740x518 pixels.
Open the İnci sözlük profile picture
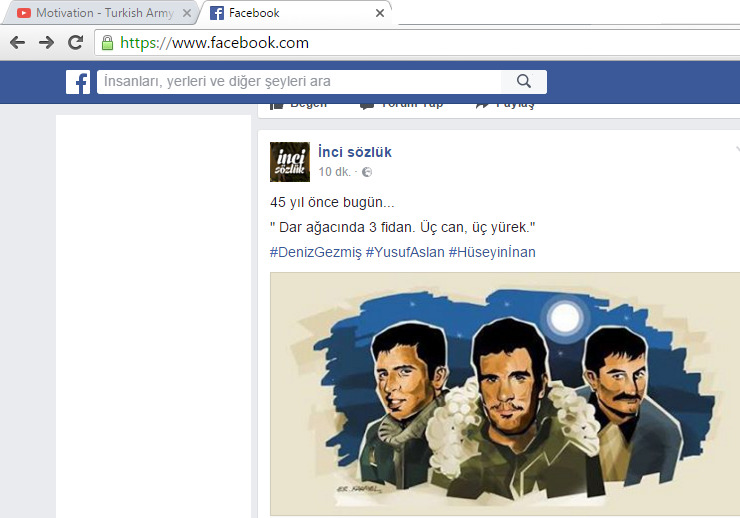coord(290,162)
